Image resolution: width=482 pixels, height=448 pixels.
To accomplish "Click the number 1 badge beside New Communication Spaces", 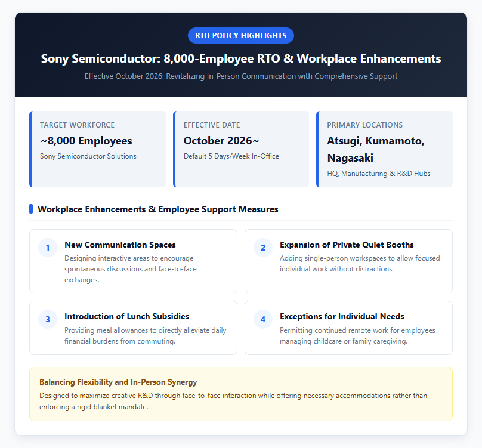I will pyautogui.click(x=48, y=248).
